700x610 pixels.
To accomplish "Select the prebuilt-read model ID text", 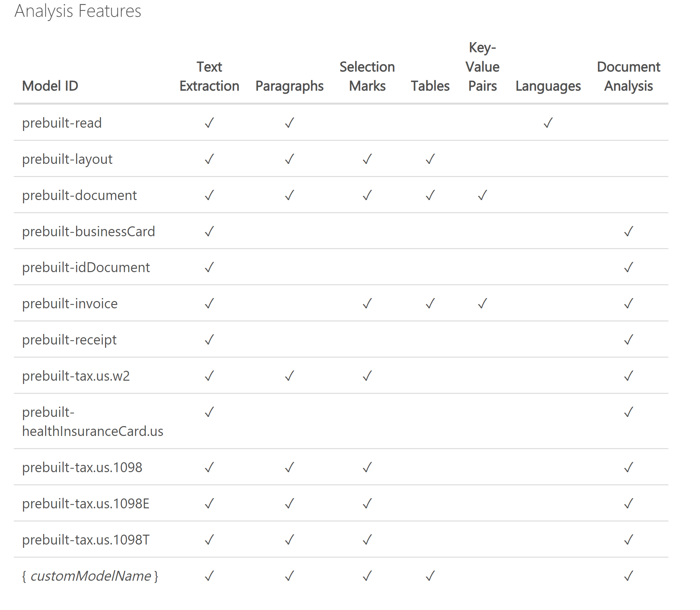I will [62, 123].
